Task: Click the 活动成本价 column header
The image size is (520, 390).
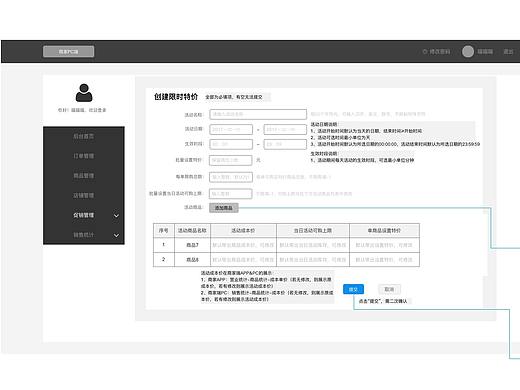Action: click(243, 230)
